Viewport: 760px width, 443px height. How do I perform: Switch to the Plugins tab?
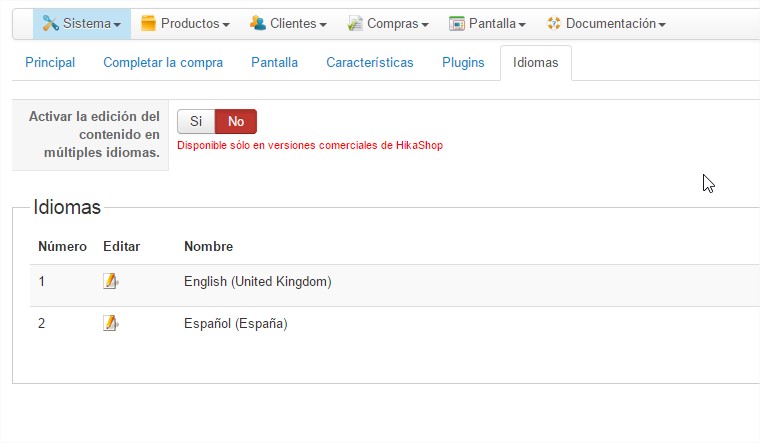pos(463,63)
